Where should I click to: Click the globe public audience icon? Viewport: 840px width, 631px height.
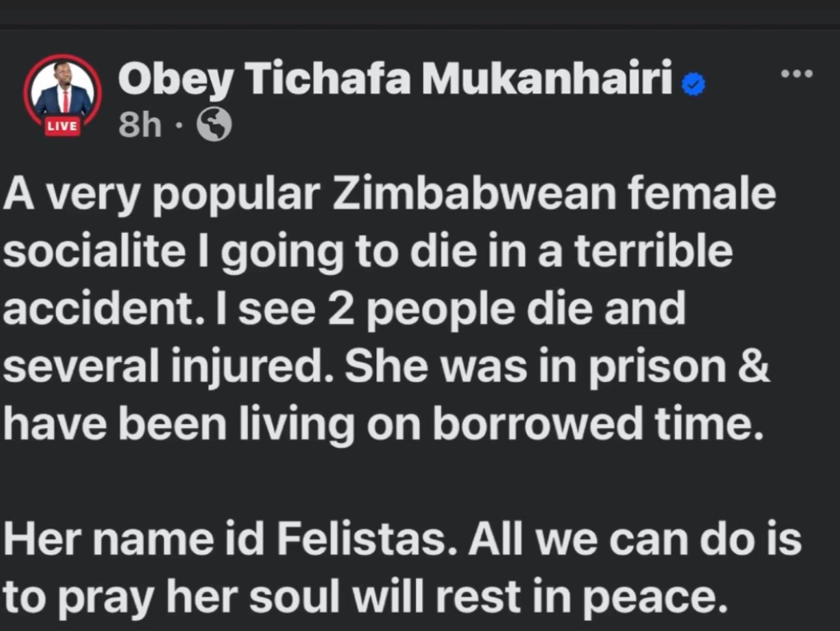point(214,124)
